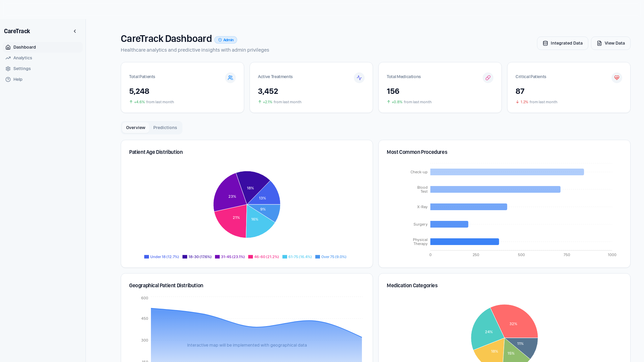644x362 pixels.
Task: Click the green up arrow beside +2.1%
Action: click(260, 102)
